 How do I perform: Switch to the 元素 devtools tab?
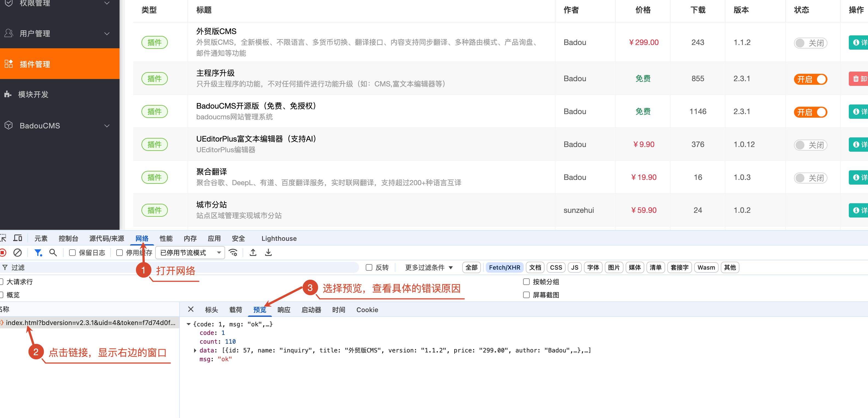click(41, 238)
